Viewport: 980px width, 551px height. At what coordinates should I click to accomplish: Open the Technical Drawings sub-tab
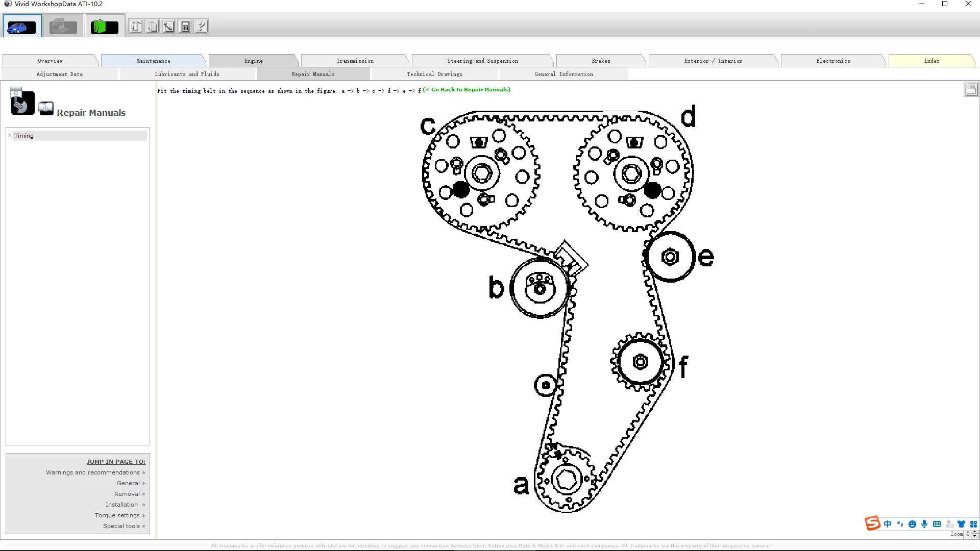coord(434,74)
